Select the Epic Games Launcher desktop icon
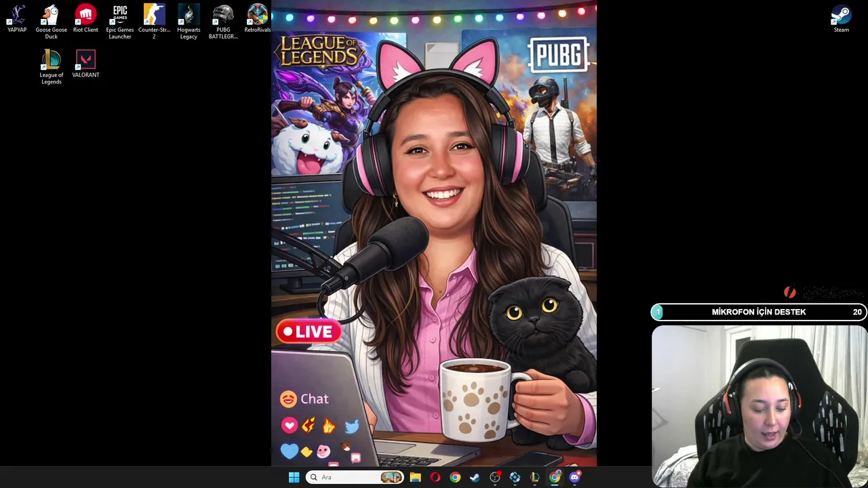The image size is (868, 488). point(120,22)
